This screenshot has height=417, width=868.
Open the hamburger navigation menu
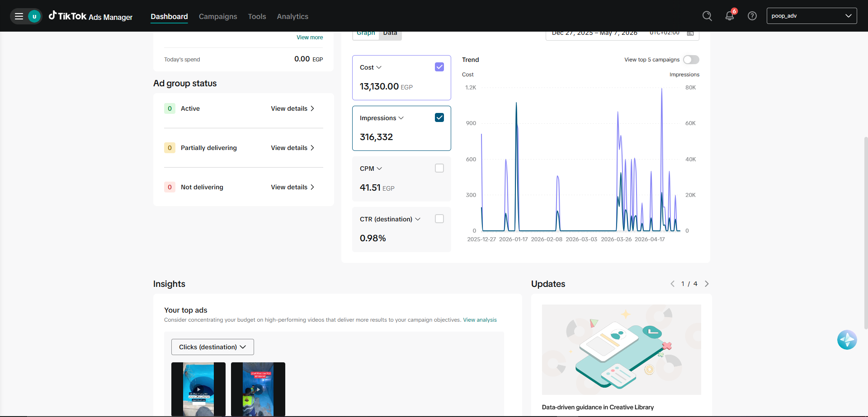(19, 16)
